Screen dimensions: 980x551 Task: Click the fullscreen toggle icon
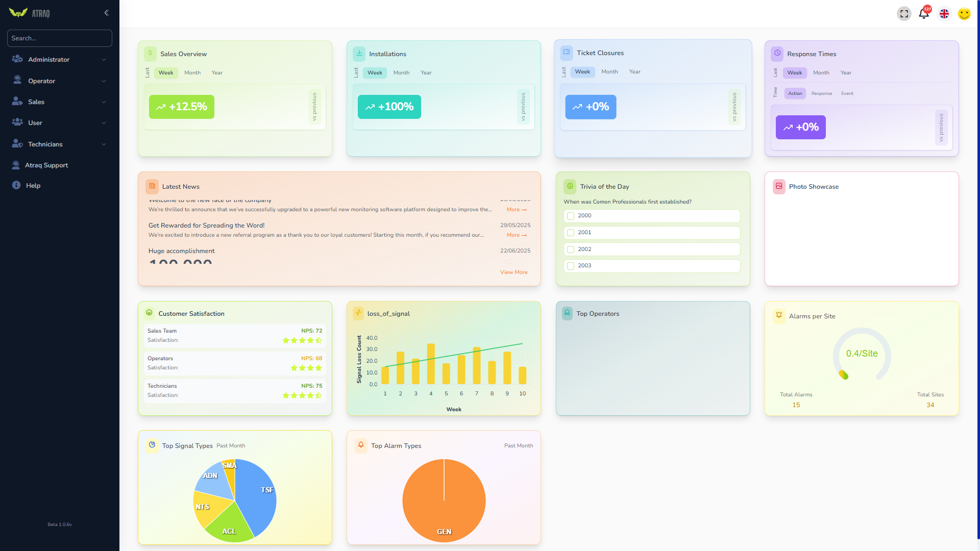tap(904, 14)
